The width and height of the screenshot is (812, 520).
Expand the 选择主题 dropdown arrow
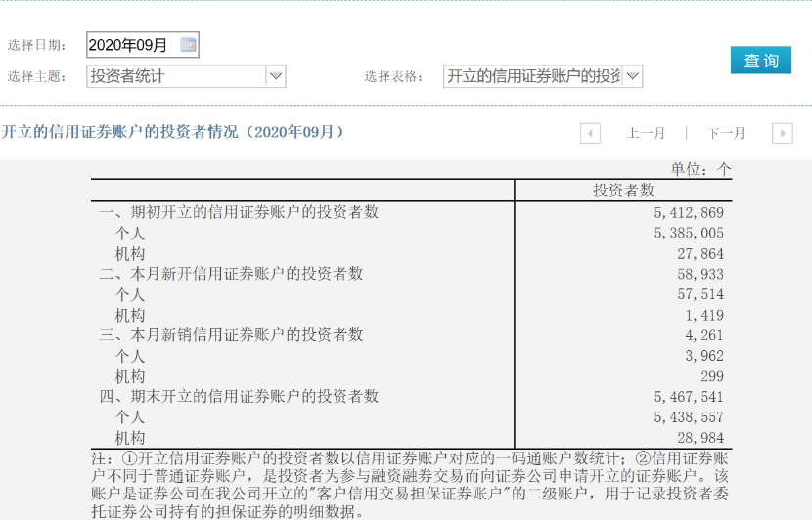pyautogui.click(x=276, y=76)
